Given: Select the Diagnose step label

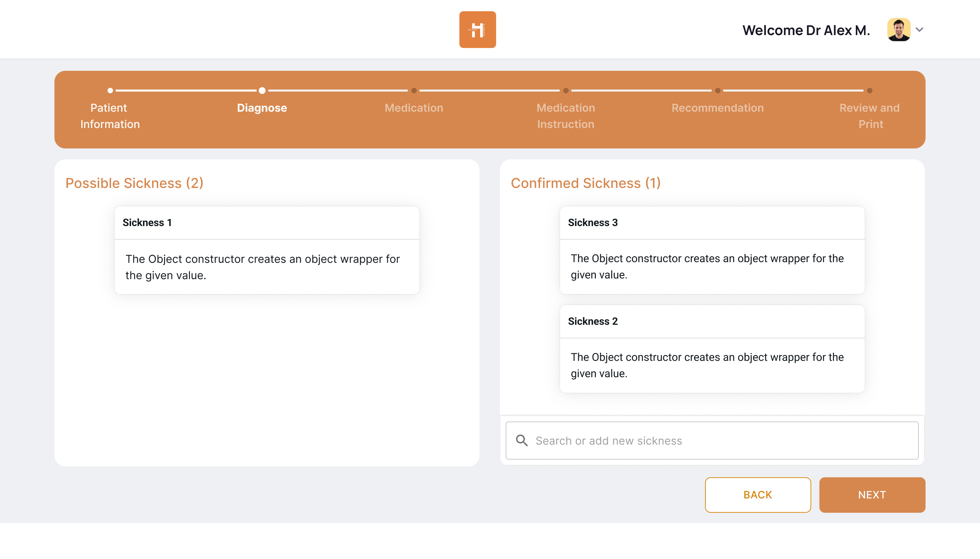Looking at the screenshot, I should [262, 108].
